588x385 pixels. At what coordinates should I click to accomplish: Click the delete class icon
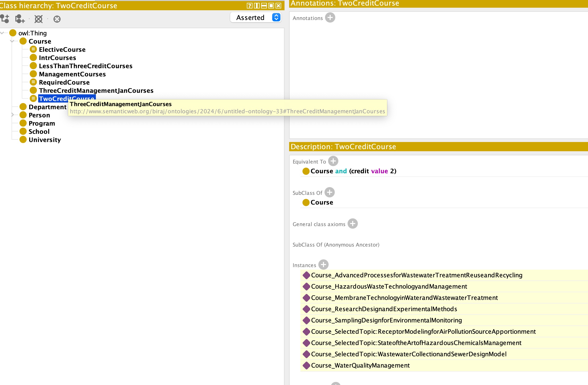coord(38,19)
